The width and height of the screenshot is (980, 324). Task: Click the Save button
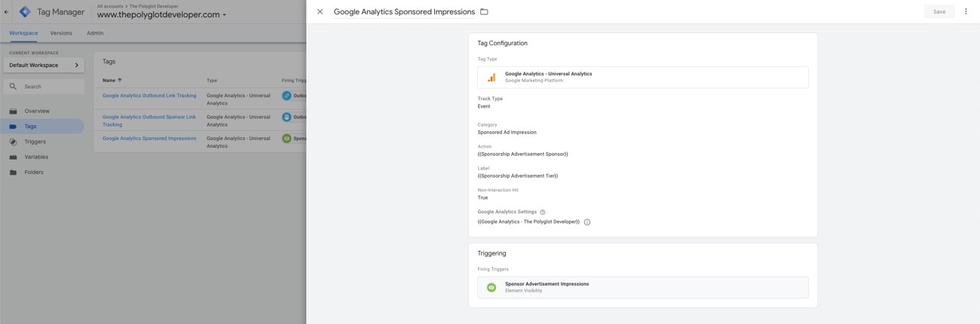pyautogui.click(x=939, y=12)
